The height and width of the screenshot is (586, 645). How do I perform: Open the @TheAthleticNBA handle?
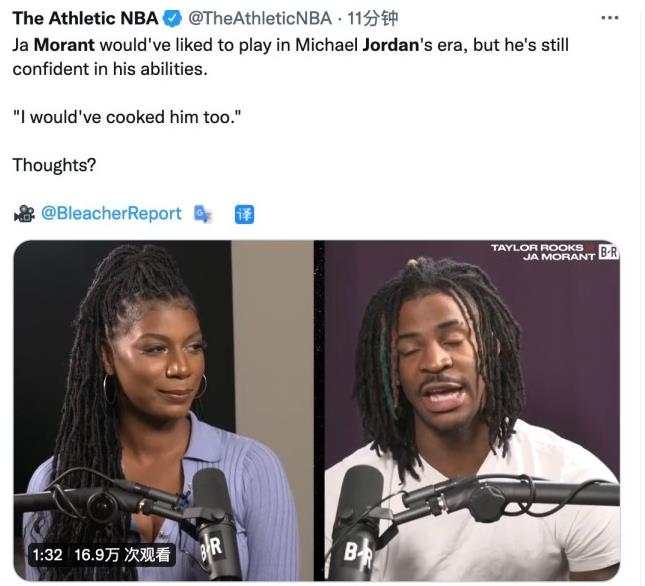pyautogui.click(x=260, y=18)
